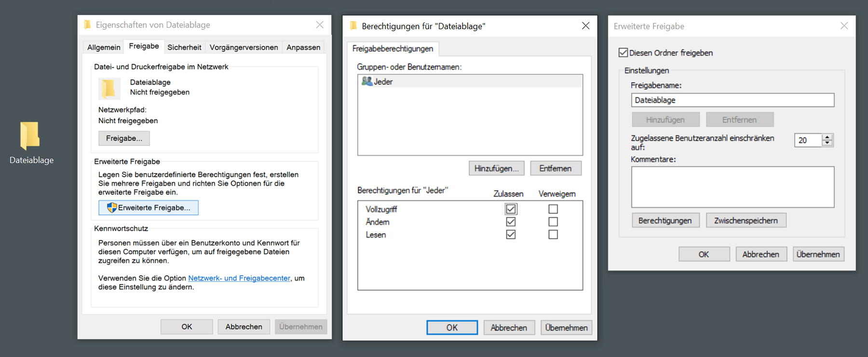The width and height of the screenshot is (868, 357).
Task: Toggle Vollzugriff Zulassen checkbox
Action: (511, 209)
